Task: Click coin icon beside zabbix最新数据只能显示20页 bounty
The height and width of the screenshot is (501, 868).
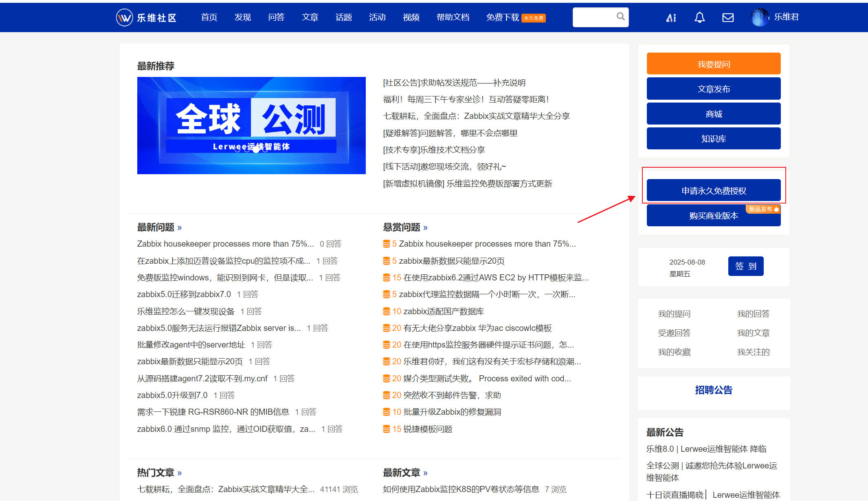Action: pyautogui.click(x=386, y=261)
